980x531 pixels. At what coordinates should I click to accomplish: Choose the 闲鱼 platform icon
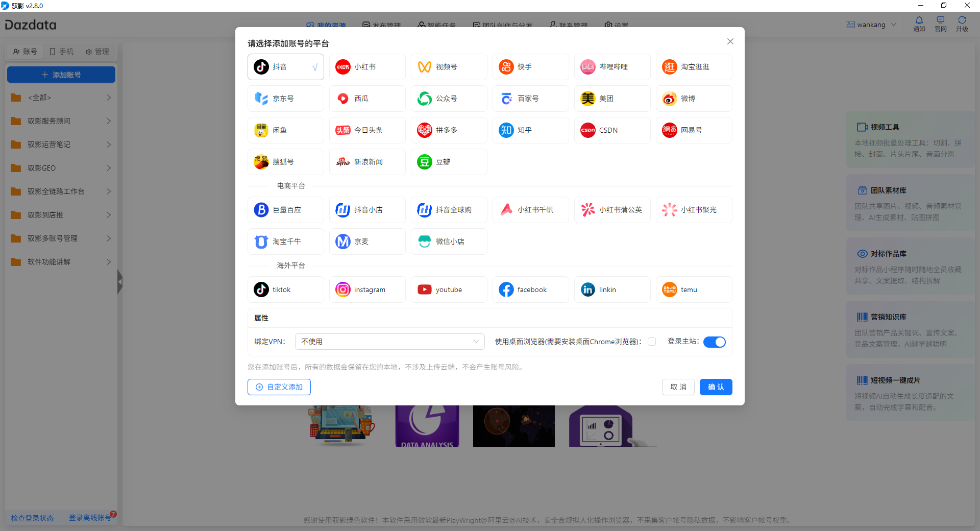coord(261,130)
